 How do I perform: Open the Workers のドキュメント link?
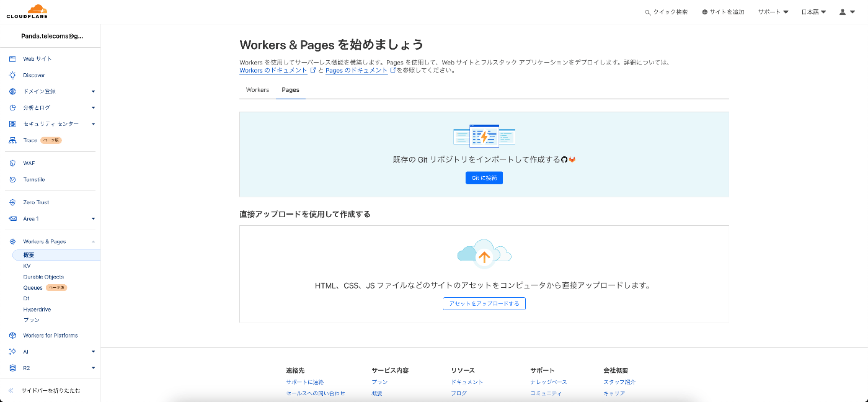[273, 71]
